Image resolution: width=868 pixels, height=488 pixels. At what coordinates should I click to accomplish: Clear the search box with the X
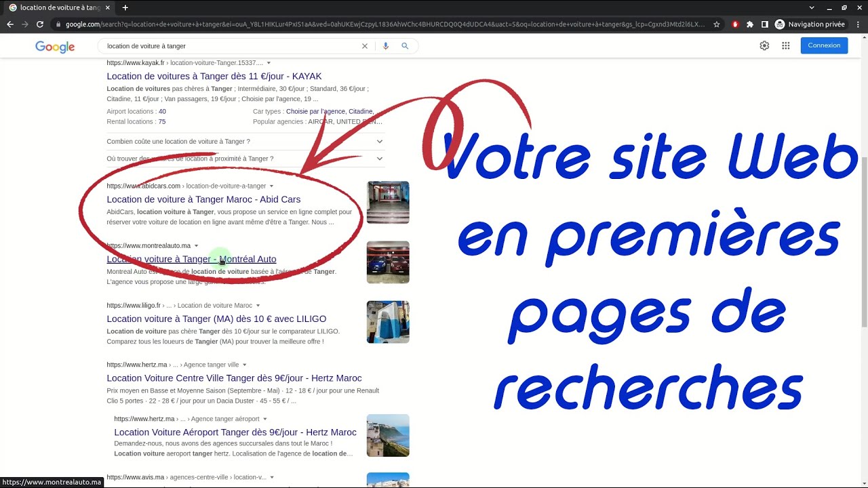(x=364, y=46)
